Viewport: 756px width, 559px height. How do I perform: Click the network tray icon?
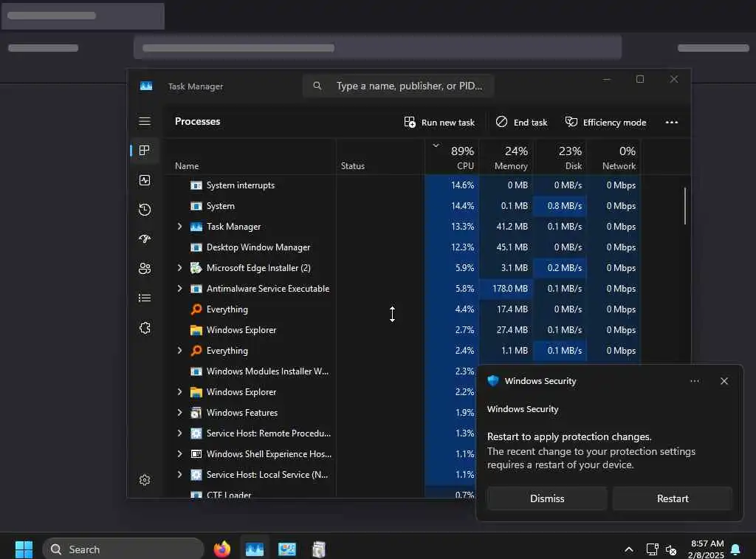652,549
